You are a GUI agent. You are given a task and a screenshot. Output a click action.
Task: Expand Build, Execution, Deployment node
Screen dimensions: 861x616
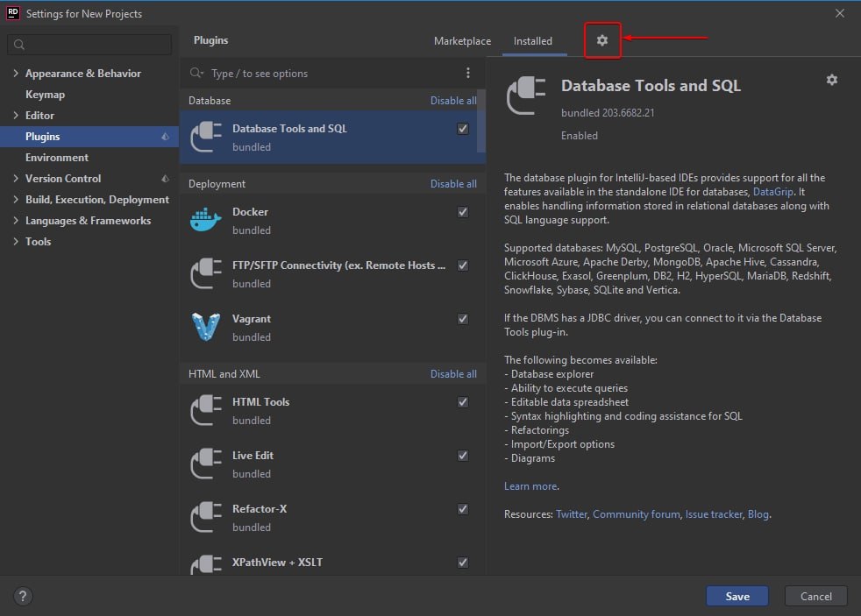coord(16,199)
